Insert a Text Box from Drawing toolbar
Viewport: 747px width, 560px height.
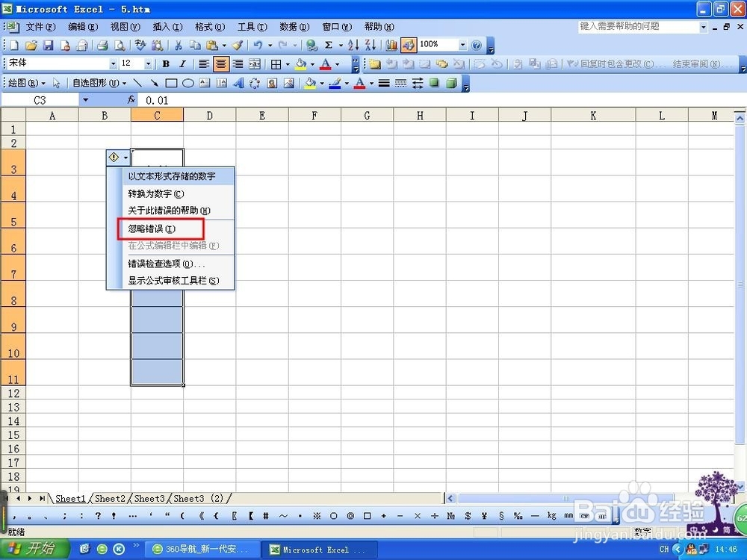[205, 84]
